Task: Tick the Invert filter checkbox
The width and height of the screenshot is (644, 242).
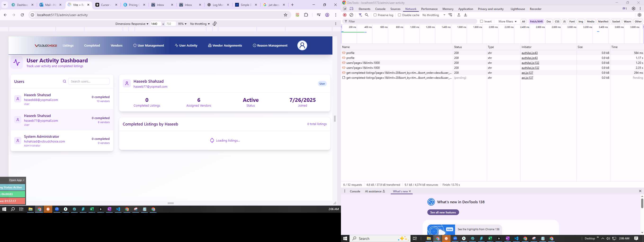Action: tap(482, 22)
